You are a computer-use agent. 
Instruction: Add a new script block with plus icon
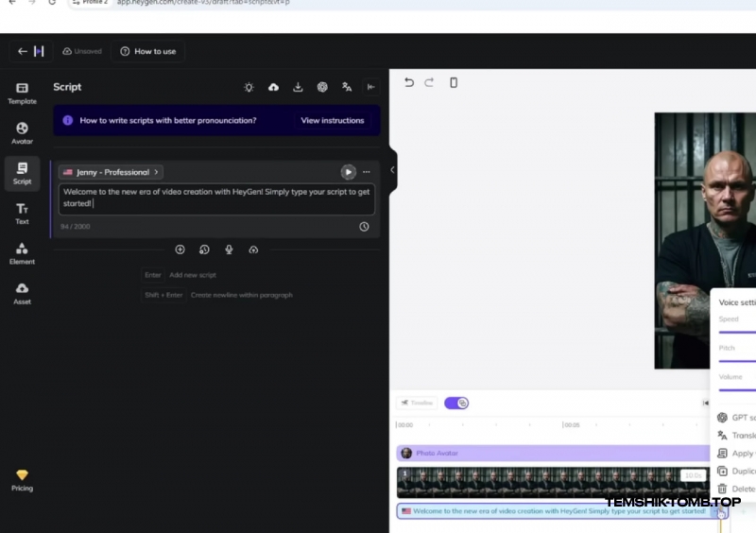[180, 249]
